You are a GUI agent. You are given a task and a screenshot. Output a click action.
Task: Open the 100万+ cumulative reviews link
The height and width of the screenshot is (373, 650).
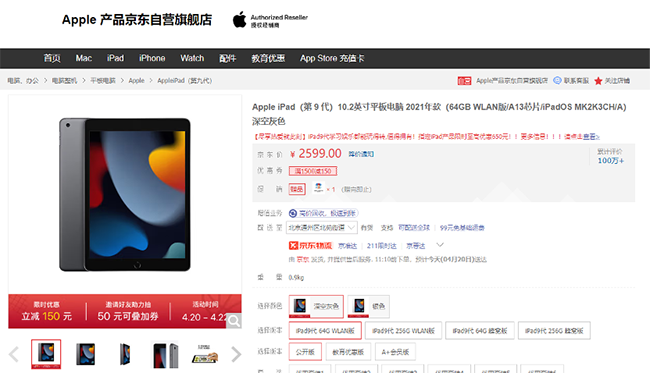[610, 161]
